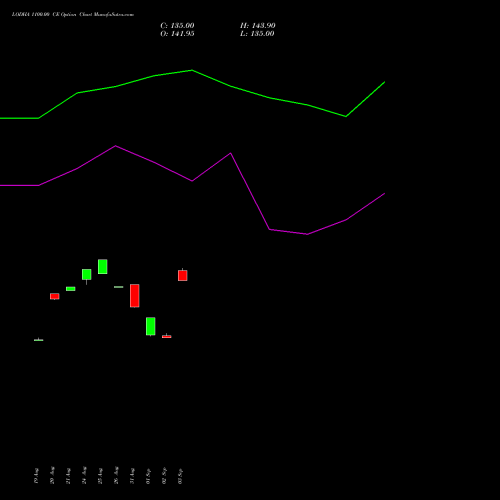Click the '01 Sep' date axis label

(x=148, y=476)
